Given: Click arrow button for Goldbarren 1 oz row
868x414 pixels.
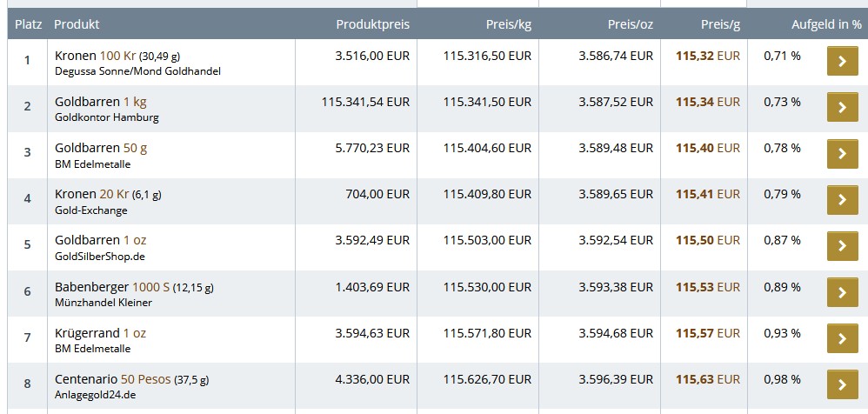Looking at the screenshot, I should click(x=842, y=246).
